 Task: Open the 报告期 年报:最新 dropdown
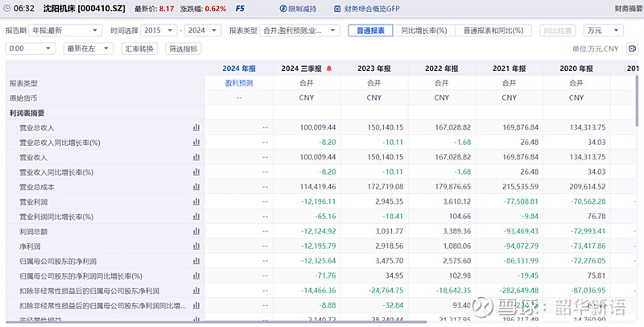[x=65, y=31]
